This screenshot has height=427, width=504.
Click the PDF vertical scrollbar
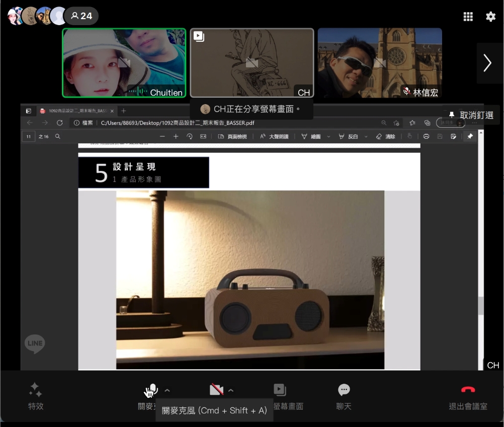pyautogui.click(x=481, y=305)
